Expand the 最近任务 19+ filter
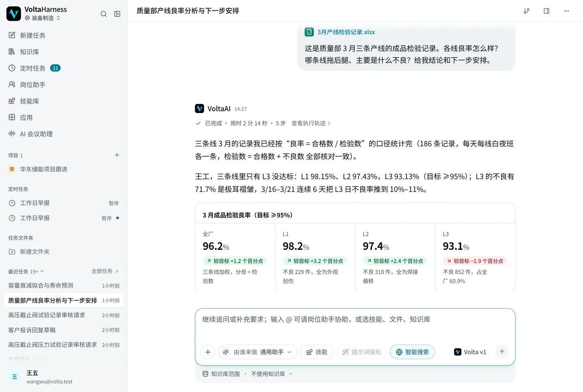This screenshot has width=583, height=392. pyautogui.click(x=26, y=271)
